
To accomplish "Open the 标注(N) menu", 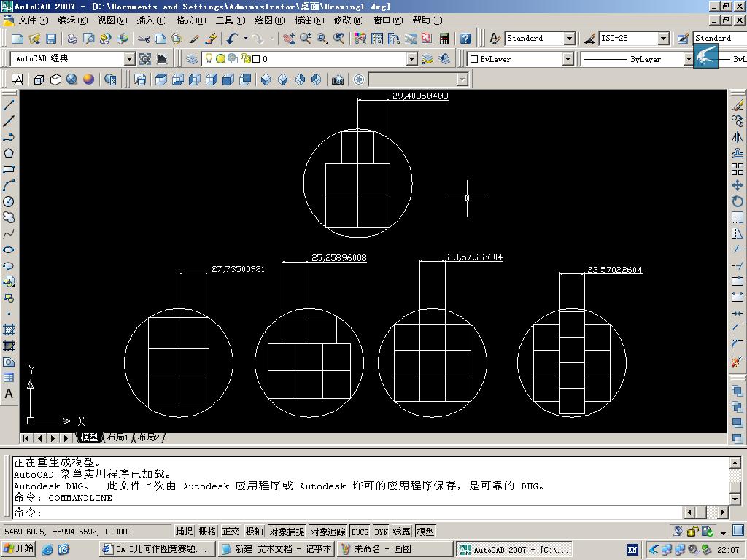I will point(309,20).
